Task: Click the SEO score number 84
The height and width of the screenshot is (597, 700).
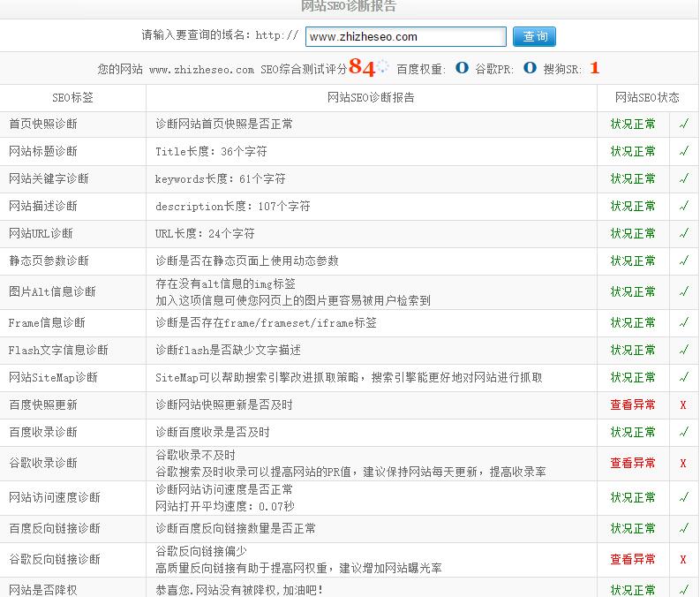Action: (x=362, y=67)
